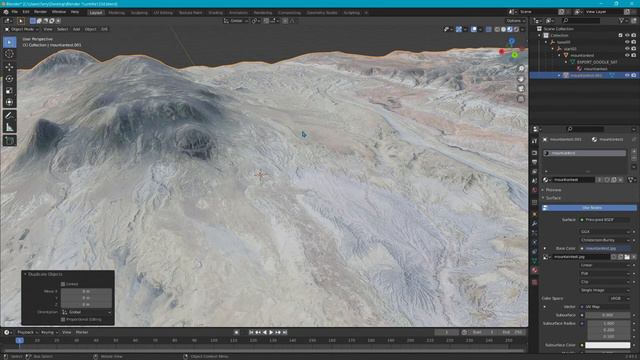The height and width of the screenshot is (360, 640).
Task: Open sRGB color space dropdown
Action: [619, 299]
